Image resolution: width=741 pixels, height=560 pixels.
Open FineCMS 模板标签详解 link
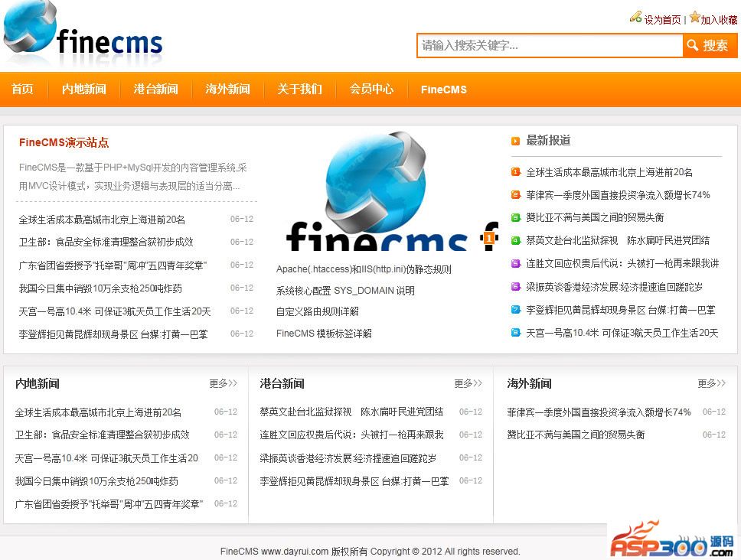click(325, 334)
